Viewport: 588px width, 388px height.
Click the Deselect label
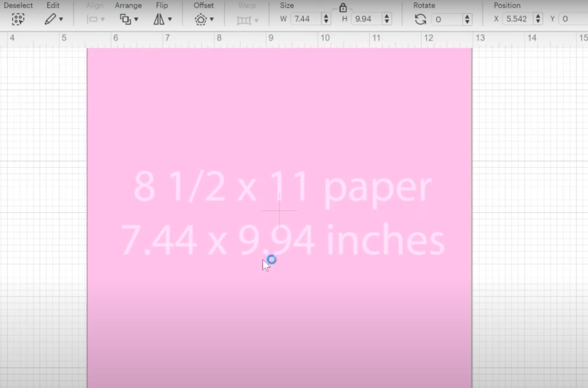(18, 5)
